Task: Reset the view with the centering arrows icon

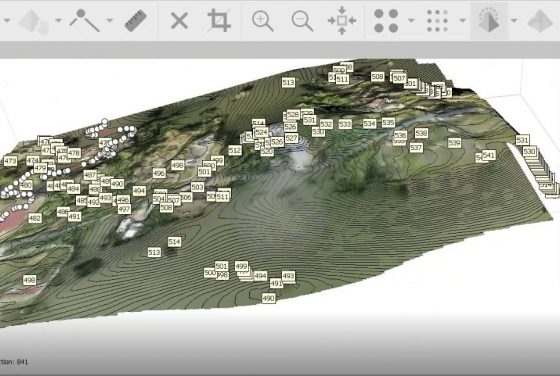Action: (342, 20)
